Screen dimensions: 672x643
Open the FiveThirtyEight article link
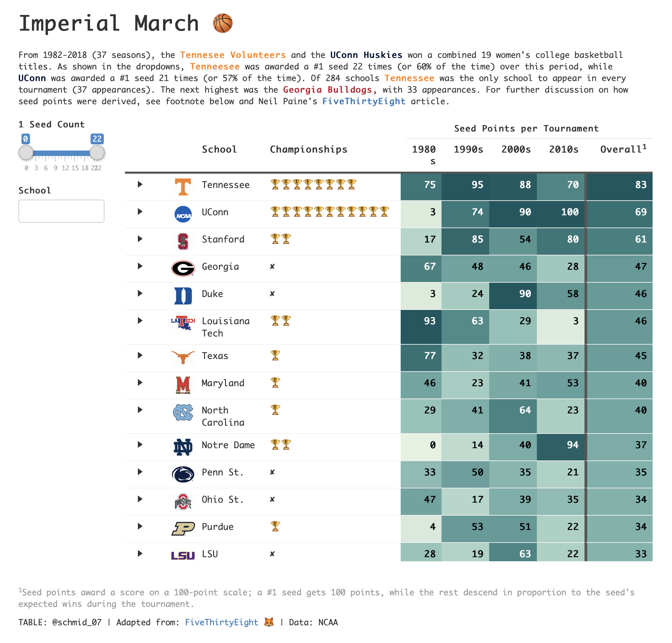(364, 101)
